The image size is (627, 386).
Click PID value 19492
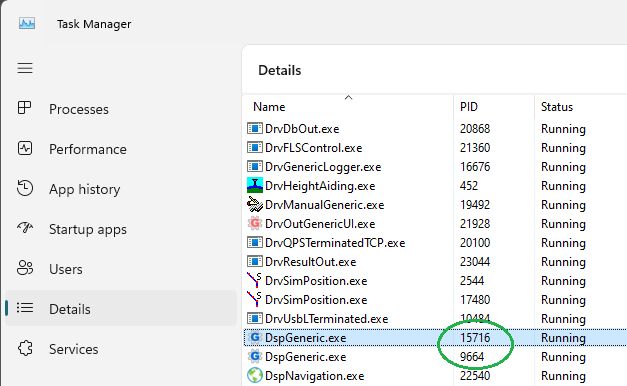click(x=475, y=205)
